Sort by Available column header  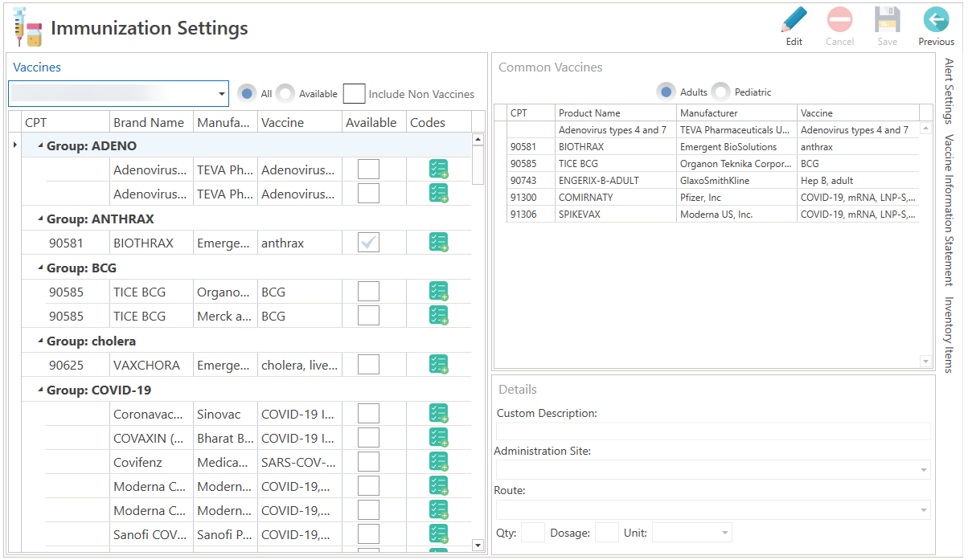[374, 122]
